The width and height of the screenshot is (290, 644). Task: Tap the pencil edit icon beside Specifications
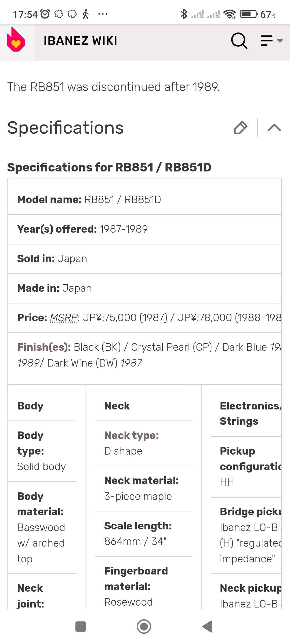tap(241, 127)
